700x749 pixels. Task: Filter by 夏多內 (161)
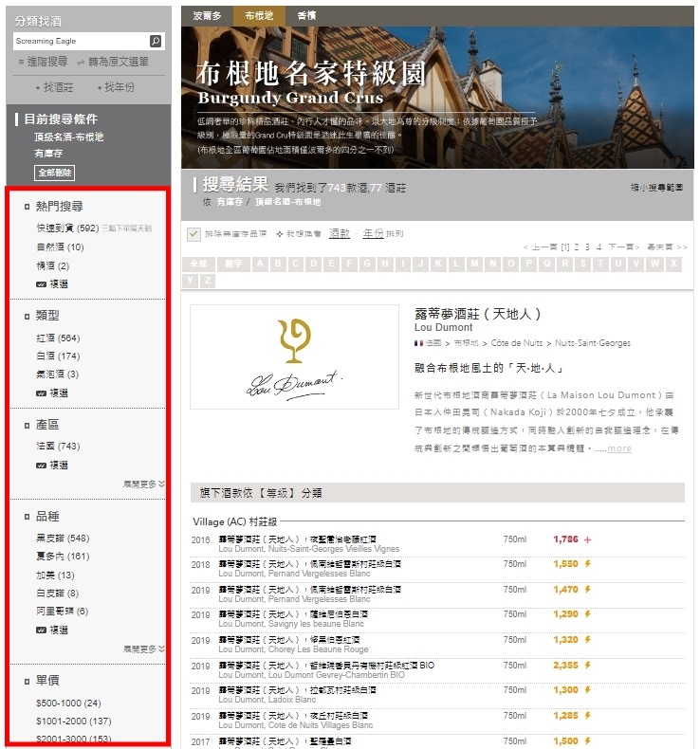[63, 557]
